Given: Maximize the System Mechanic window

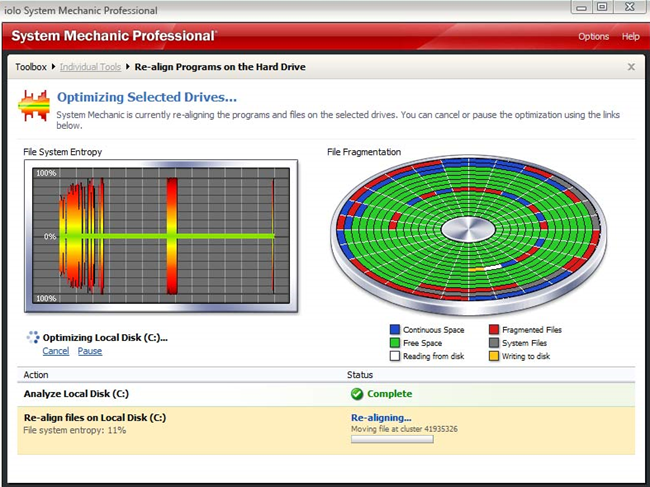Looking at the screenshot, I should tap(602, 7).
